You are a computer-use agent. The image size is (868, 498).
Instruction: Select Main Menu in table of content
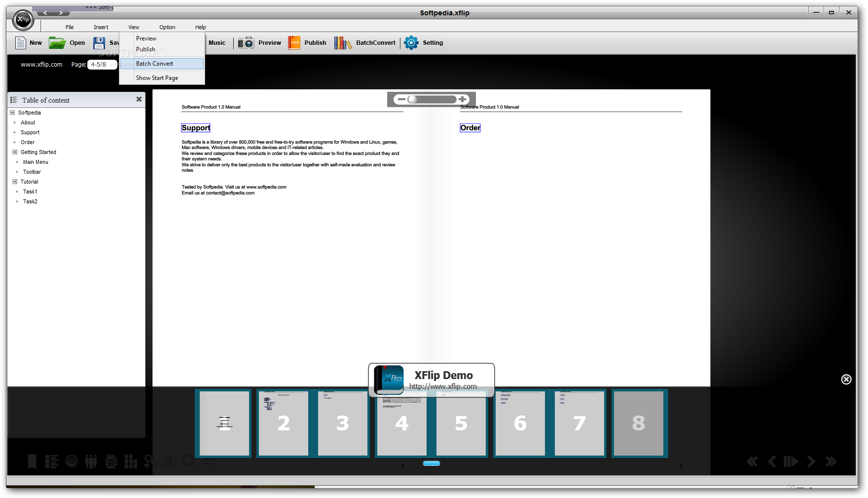pyautogui.click(x=36, y=162)
